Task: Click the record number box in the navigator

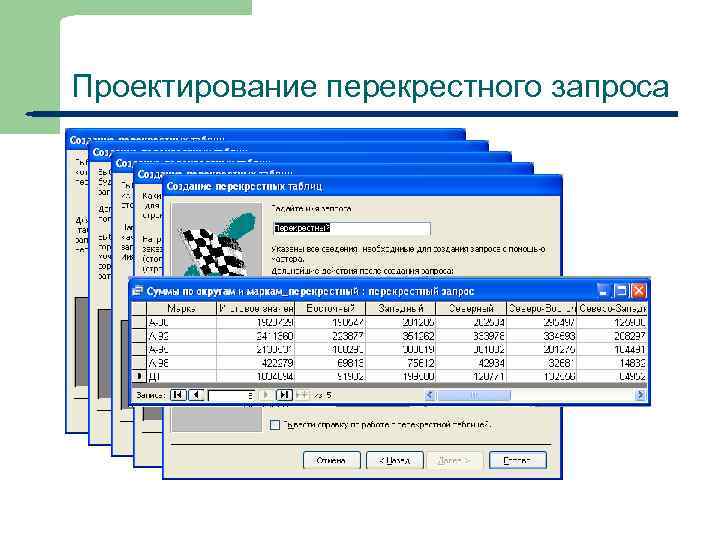Action: click(x=231, y=395)
